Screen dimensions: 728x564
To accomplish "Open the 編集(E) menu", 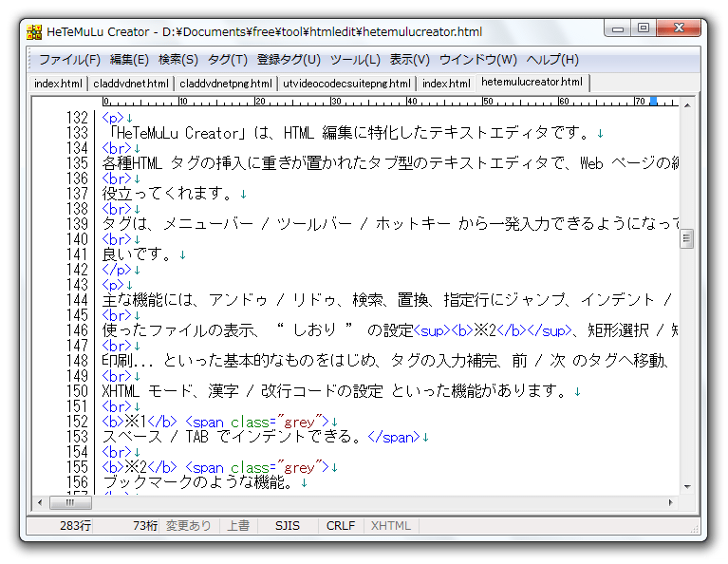I will click(x=129, y=60).
